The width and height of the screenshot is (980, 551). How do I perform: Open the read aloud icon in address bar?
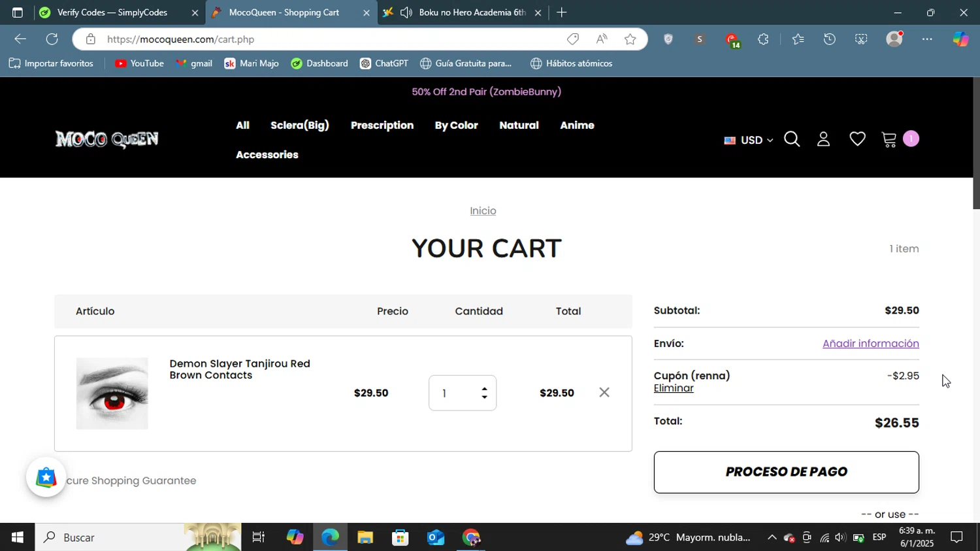[x=602, y=39]
